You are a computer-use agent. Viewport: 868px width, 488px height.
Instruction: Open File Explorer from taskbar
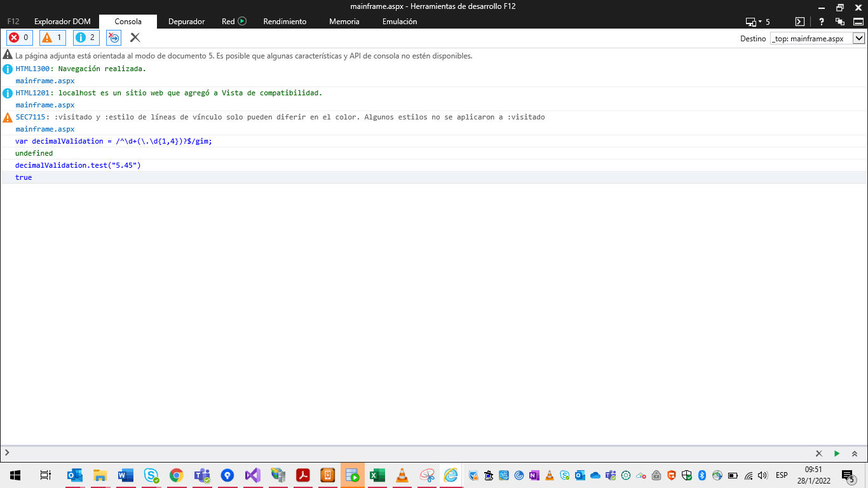pyautogui.click(x=100, y=475)
